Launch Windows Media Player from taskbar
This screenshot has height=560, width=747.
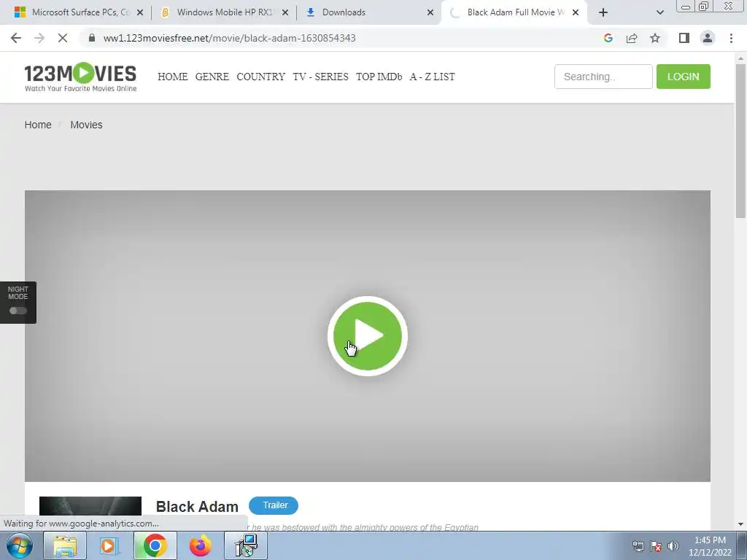109,545
